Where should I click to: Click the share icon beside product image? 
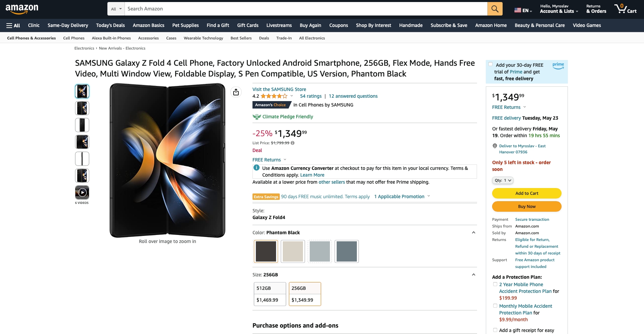(236, 92)
